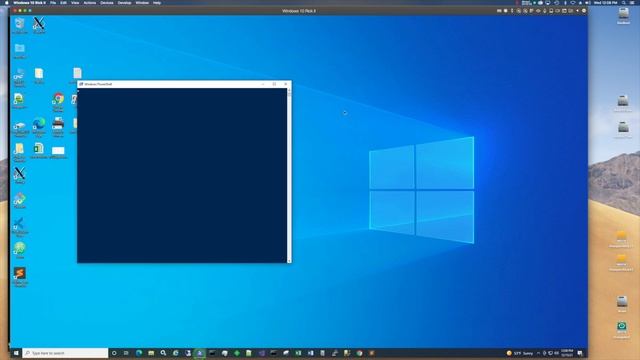
Task: Select the Recycle Bin desktop icon
Action: tap(20, 25)
